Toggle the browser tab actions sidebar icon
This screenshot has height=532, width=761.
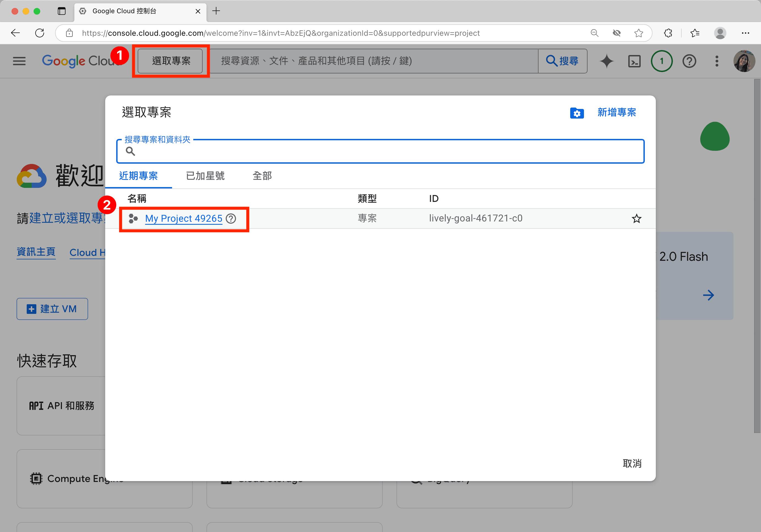pyautogui.click(x=62, y=11)
